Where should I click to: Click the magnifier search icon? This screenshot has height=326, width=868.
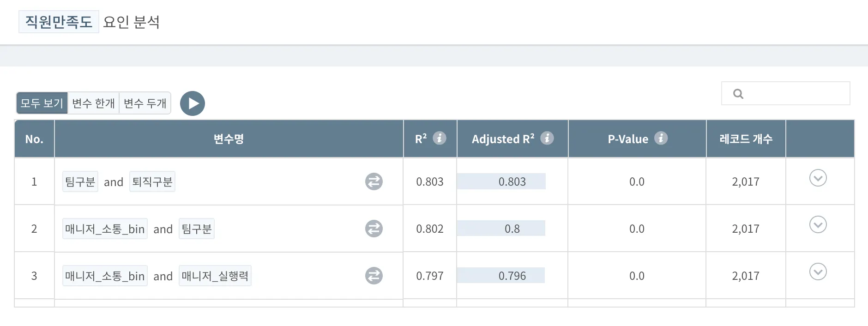[738, 94]
